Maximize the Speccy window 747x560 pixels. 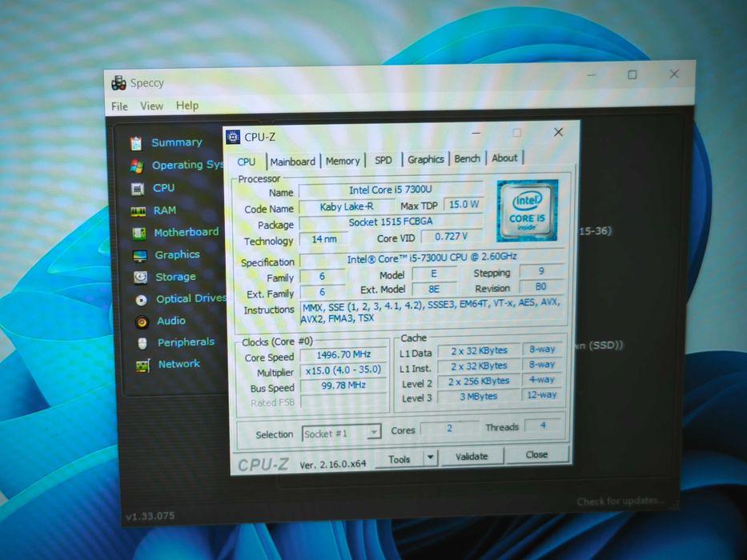[633, 74]
